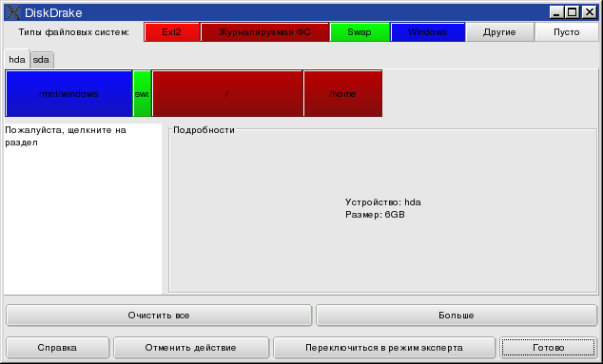Click the Подробности frame label

coord(204,130)
